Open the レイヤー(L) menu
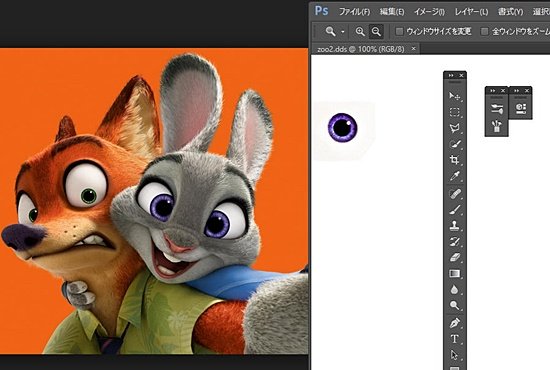 pyautogui.click(x=471, y=12)
